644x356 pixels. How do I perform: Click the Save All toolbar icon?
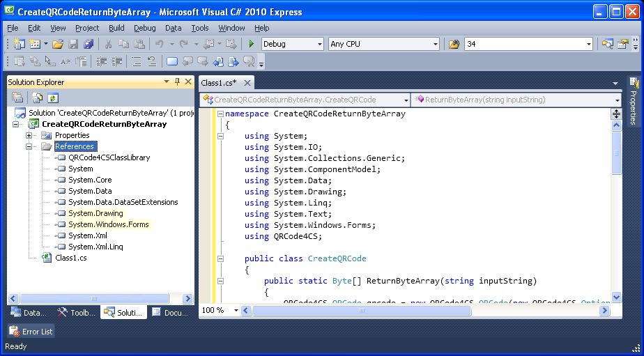(x=89, y=44)
